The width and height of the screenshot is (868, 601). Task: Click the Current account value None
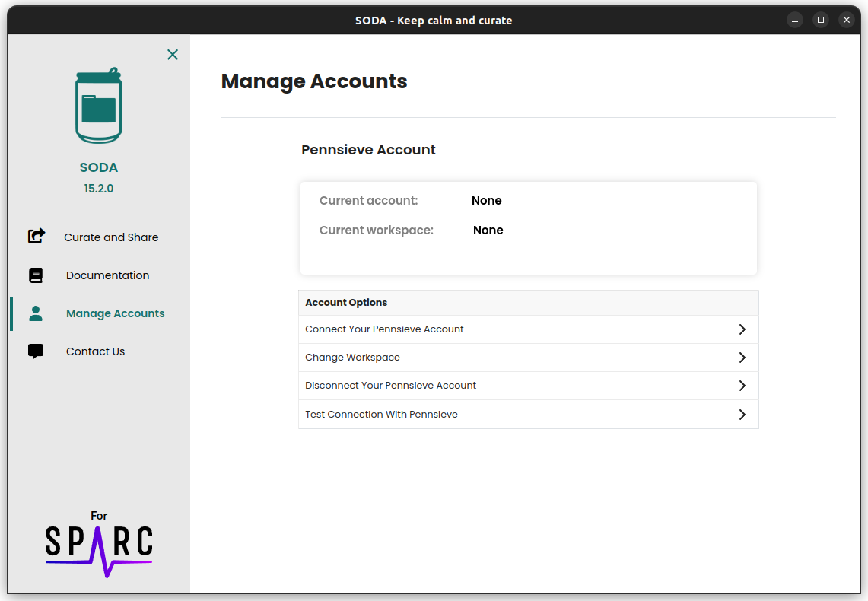pos(487,200)
